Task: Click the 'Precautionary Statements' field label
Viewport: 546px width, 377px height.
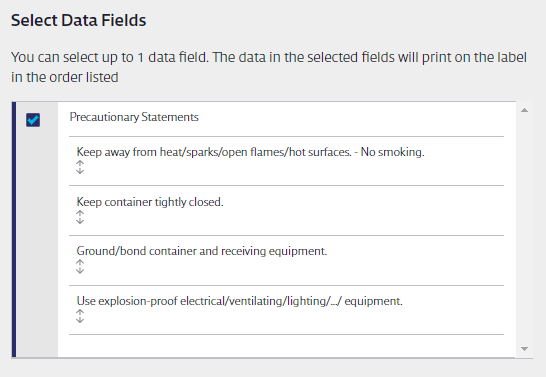Action: tap(134, 117)
